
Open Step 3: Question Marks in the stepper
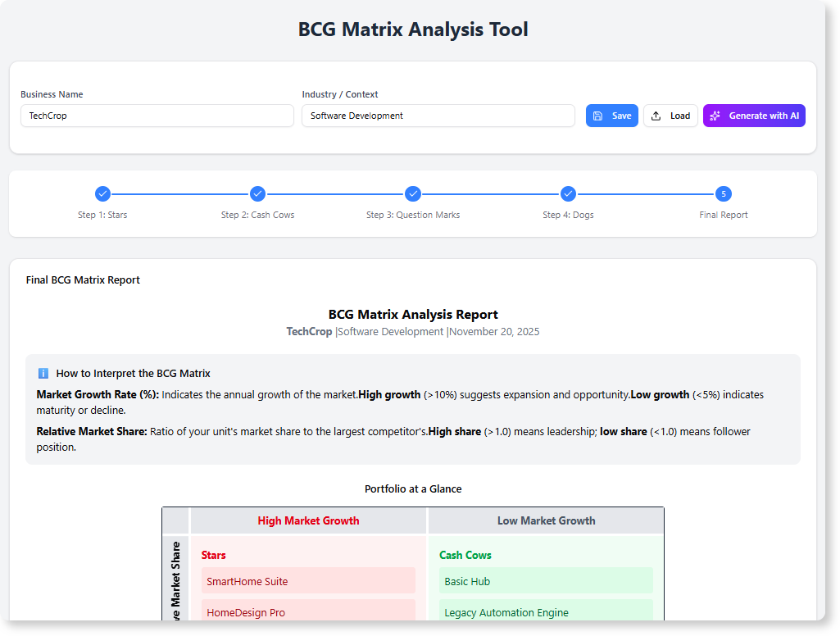click(x=412, y=194)
